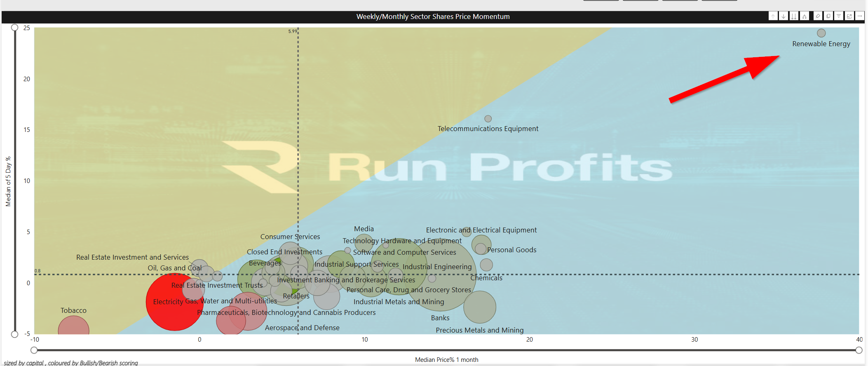The height and width of the screenshot is (366, 868).
Task: Click the 'Personal Goods' label
Action: [512, 250]
